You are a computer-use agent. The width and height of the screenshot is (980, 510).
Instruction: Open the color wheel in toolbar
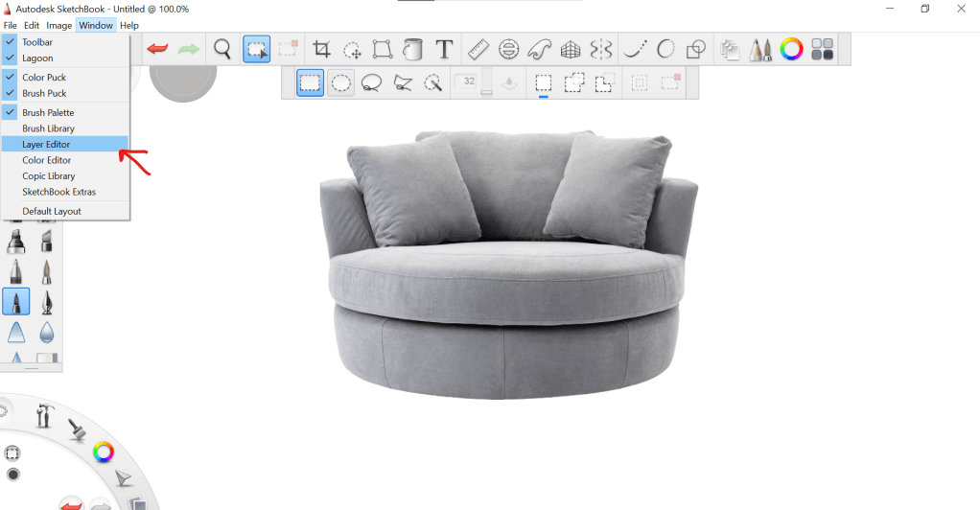tap(791, 50)
